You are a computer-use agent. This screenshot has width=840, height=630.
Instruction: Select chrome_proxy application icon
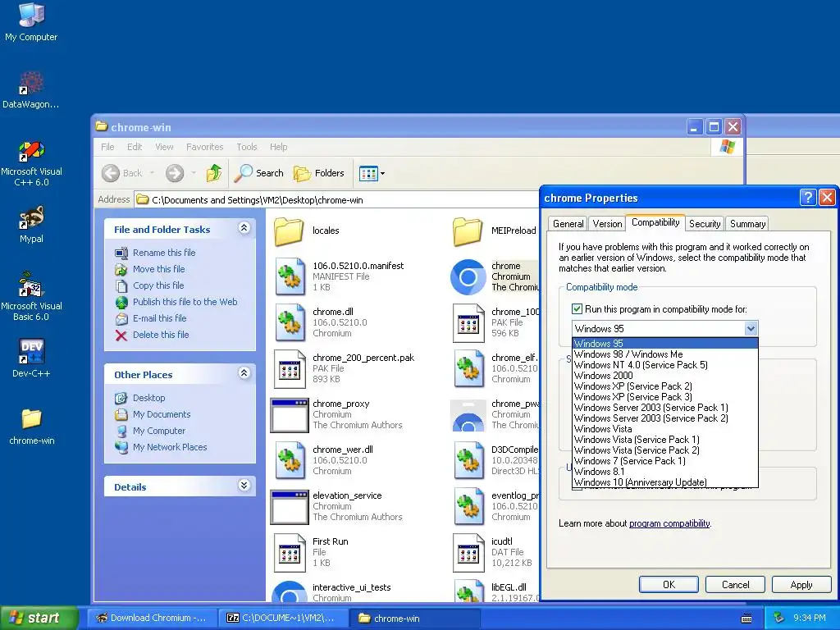tap(290, 415)
